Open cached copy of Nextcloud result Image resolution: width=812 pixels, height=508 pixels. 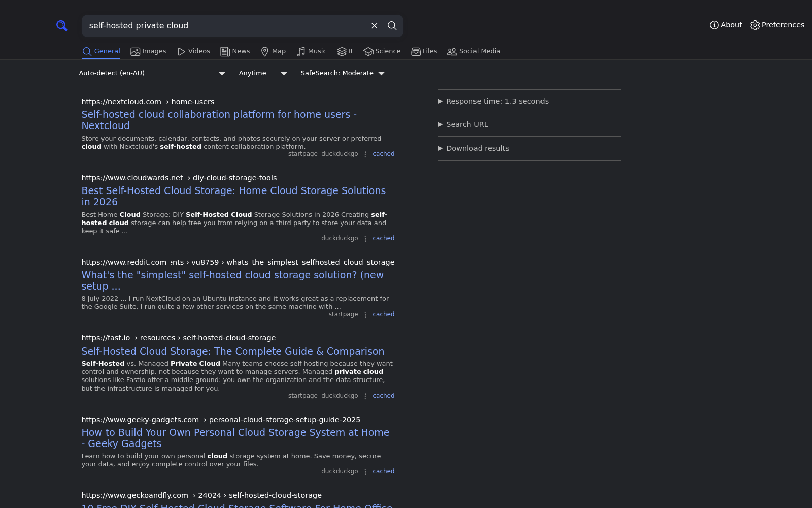tap(383, 154)
